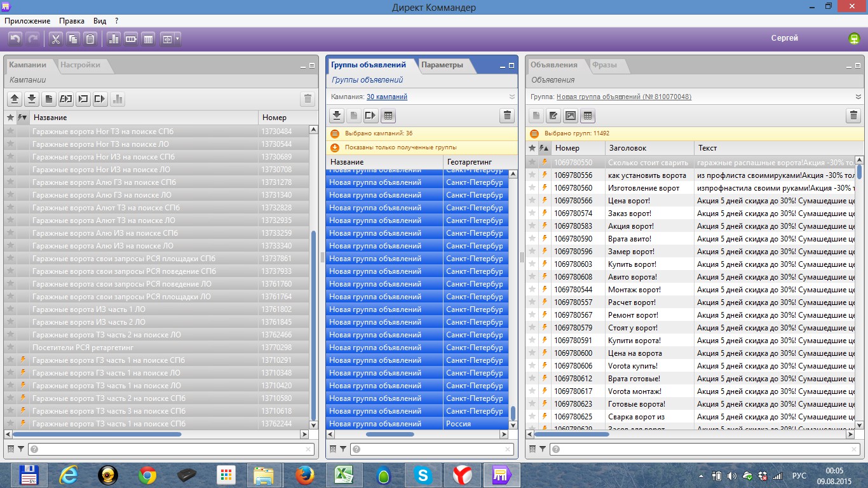Click the Показаны только полученные группы notice

pyautogui.click(x=422, y=148)
